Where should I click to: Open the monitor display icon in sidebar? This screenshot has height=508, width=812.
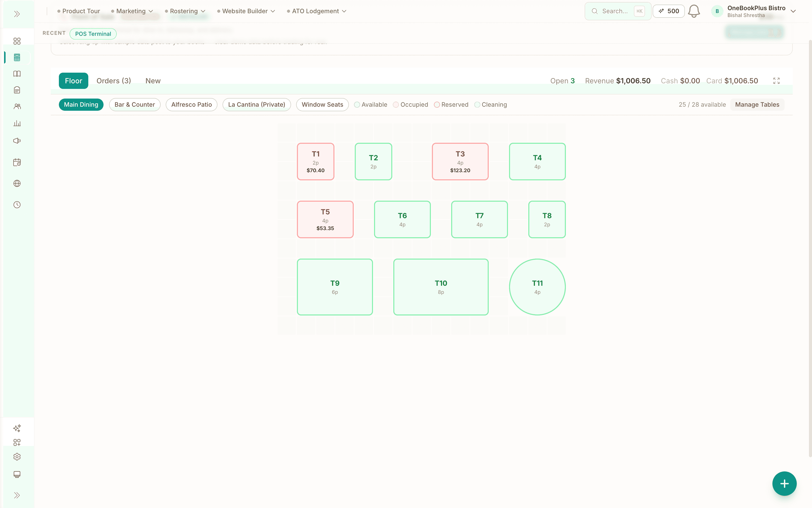click(x=17, y=474)
